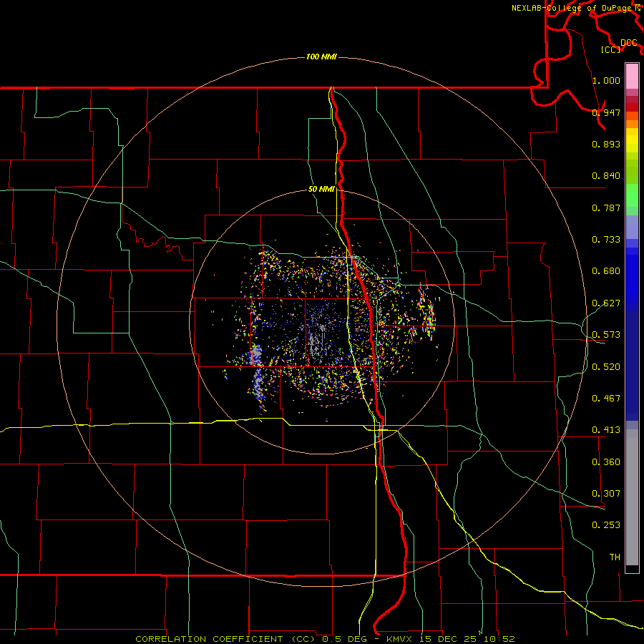Click the 0.680 color scale label
The height and width of the screenshot is (644, 644).
(x=606, y=271)
